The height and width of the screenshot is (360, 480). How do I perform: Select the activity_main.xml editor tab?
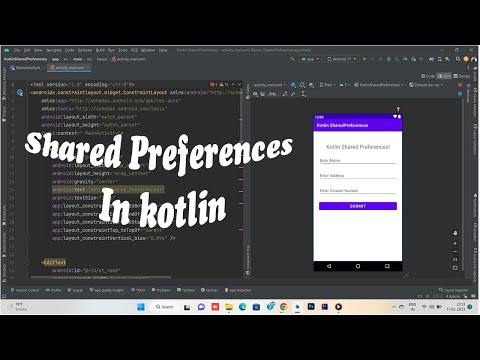point(68,68)
